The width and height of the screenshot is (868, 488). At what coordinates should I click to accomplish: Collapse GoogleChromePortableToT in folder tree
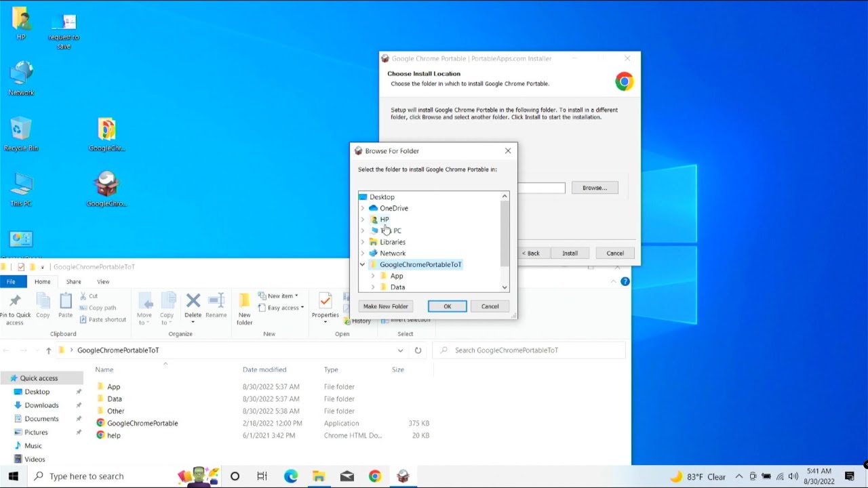tap(363, 264)
